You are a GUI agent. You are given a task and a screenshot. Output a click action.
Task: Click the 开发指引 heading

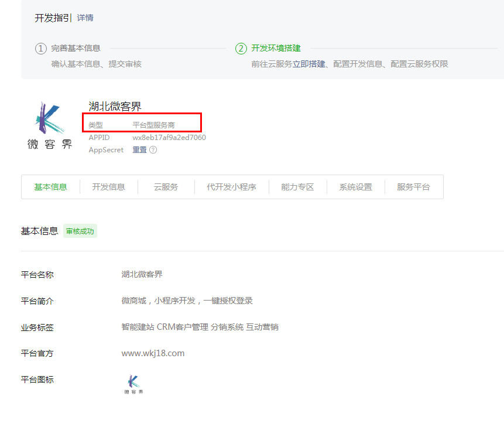click(52, 18)
